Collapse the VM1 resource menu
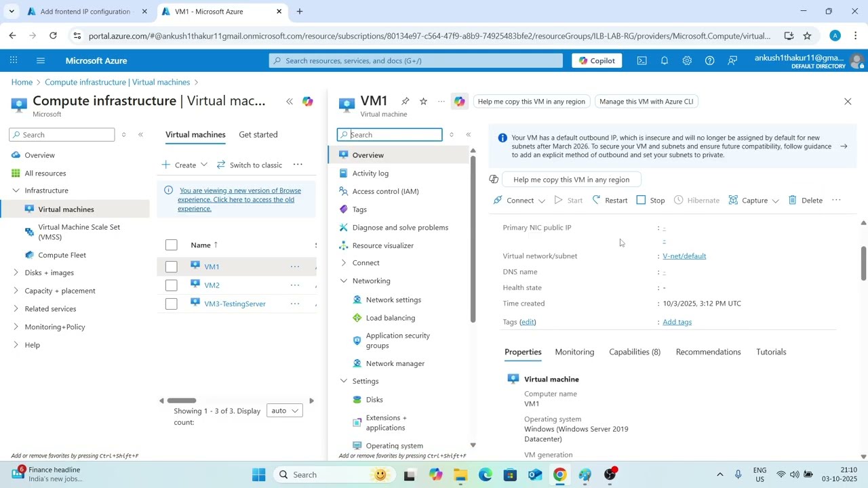This screenshot has height=488, width=868. (x=468, y=135)
